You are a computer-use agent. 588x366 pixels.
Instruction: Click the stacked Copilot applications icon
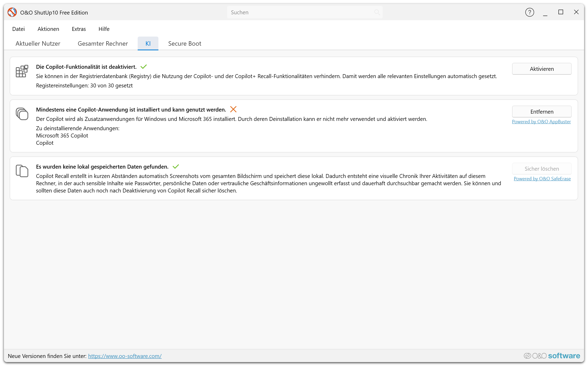coord(22,114)
